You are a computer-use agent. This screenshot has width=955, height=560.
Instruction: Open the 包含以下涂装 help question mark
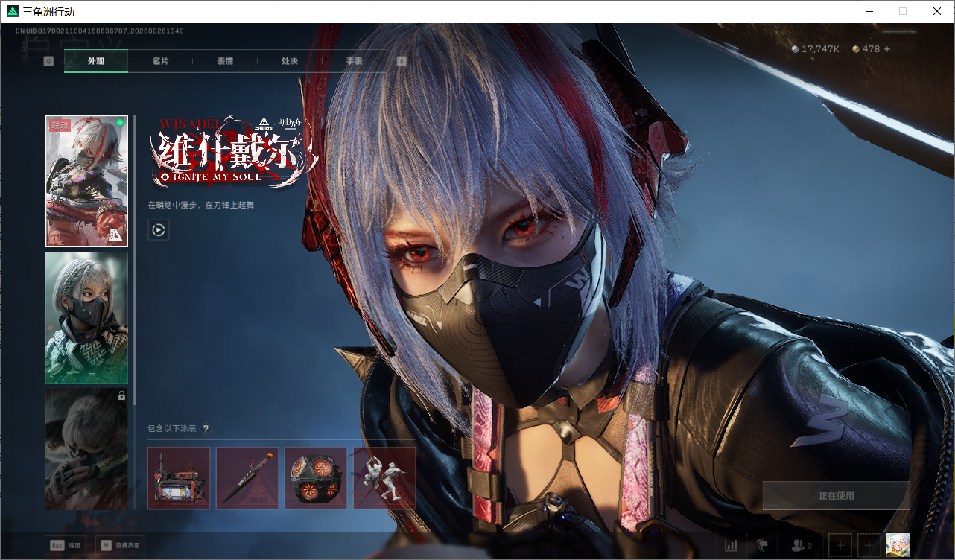pyautogui.click(x=206, y=429)
